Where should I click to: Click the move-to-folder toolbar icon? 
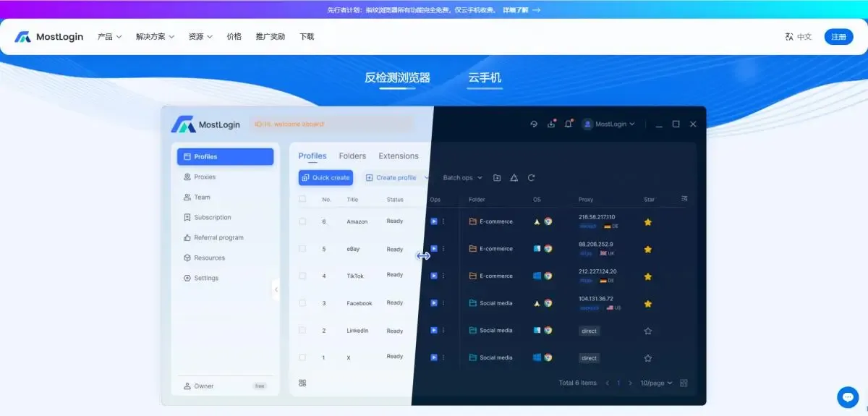click(x=497, y=178)
